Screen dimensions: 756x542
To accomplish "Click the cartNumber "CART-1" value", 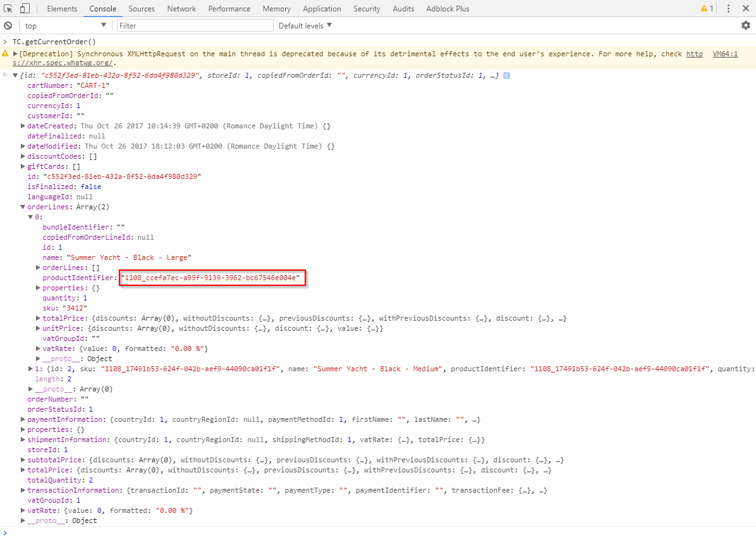I will pyautogui.click(x=93, y=85).
